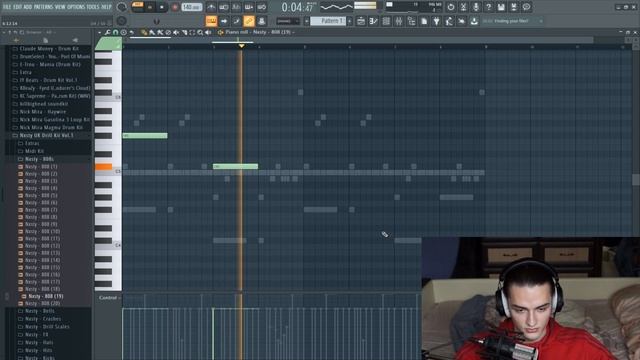Collapse the Nasty UK Drill Kit Vol.1 folder
This screenshot has height=360, width=640.
(47, 135)
